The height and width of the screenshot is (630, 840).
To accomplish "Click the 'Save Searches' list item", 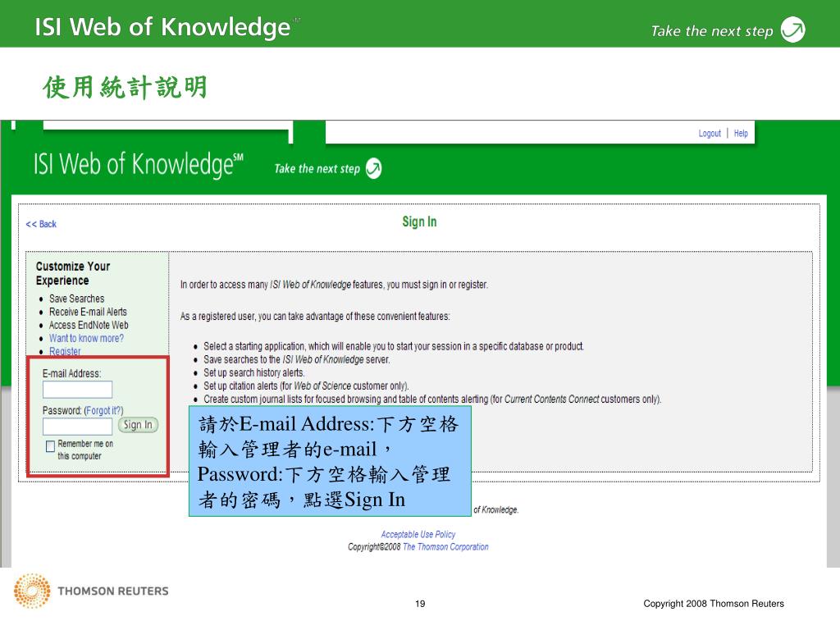I will tap(76, 299).
